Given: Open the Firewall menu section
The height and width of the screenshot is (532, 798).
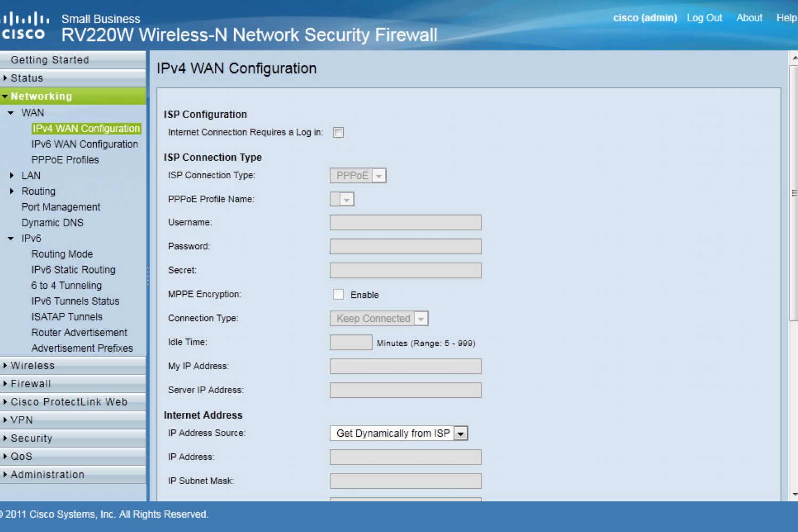Looking at the screenshot, I should point(31,384).
